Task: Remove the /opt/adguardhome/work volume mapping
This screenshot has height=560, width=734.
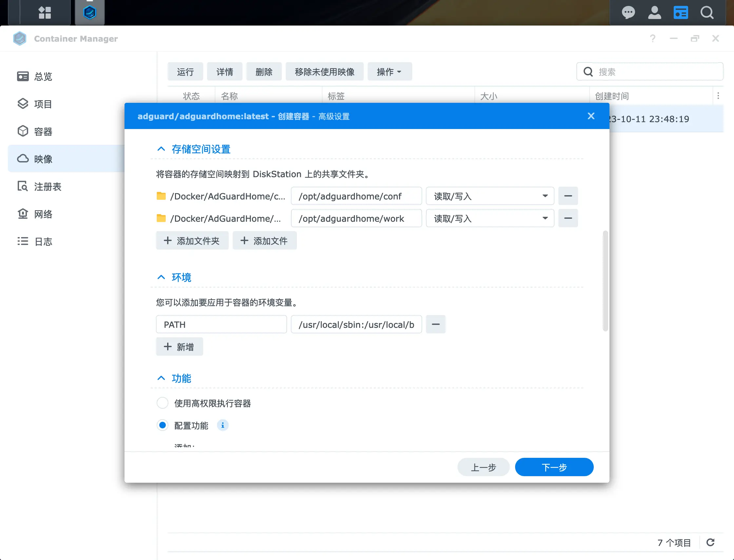Action: [568, 218]
